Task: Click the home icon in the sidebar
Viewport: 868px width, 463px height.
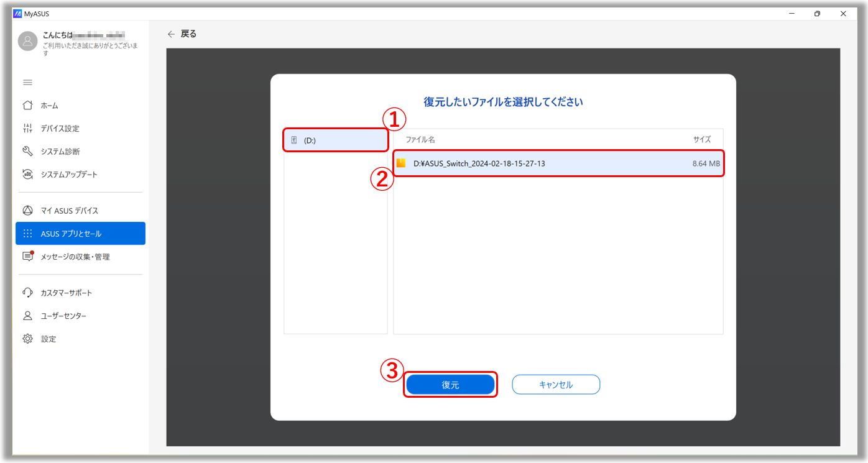Action: pyautogui.click(x=27, y=105)
